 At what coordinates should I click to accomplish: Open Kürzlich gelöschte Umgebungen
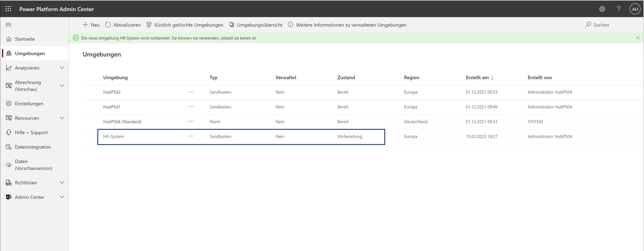(185, 25)
